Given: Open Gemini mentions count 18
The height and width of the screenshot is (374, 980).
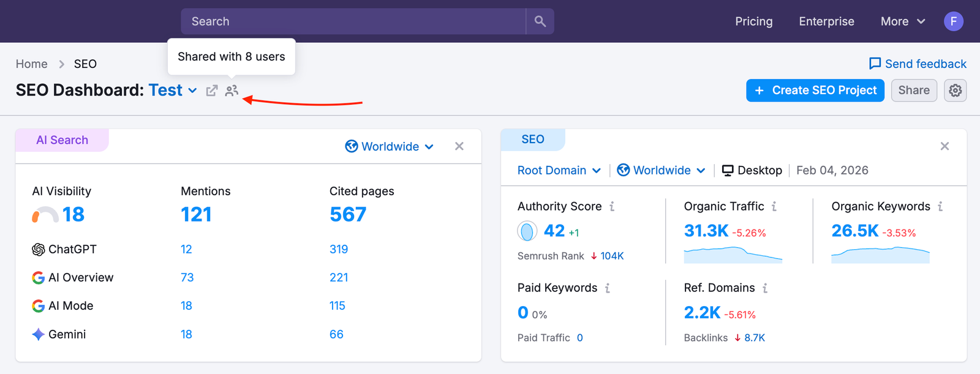Looking at the screenshot, I should pyautogui.click(x=186, y=334).
